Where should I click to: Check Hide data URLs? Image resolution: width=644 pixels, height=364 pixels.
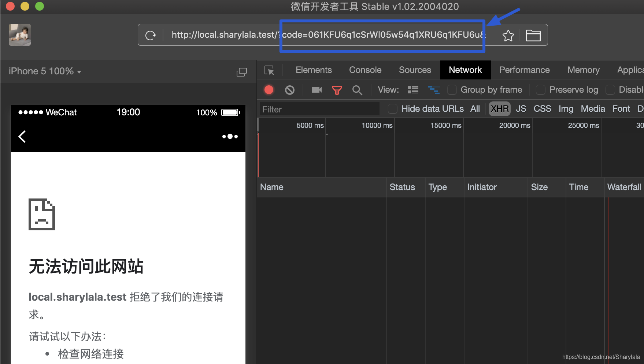[392, 109]
